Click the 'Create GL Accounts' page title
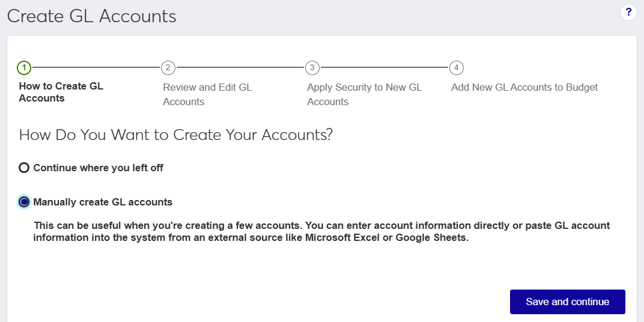Image resolution: width=644 pixels, height=322 pixels. pos(92,16)
